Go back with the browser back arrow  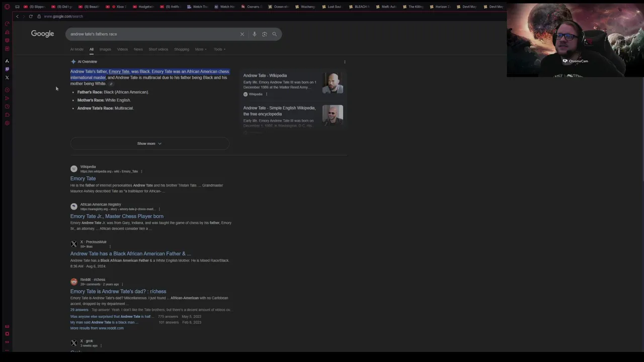coord(17,16)
